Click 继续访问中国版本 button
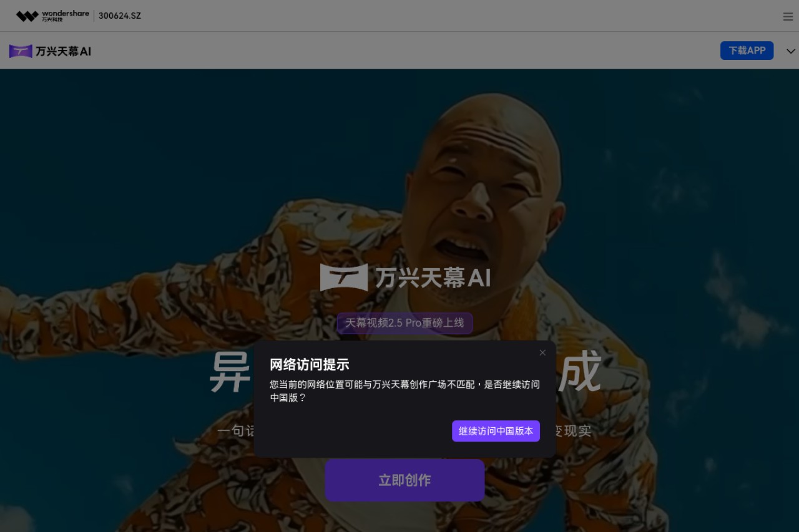 pyautogui.click(x=496, y=431)
